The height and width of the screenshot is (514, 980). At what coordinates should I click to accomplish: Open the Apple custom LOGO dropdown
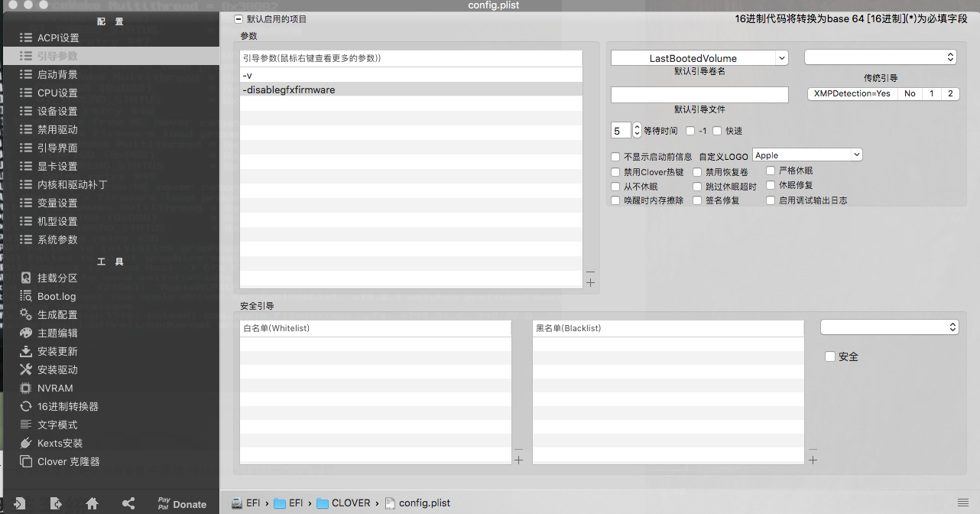point(807,155)
